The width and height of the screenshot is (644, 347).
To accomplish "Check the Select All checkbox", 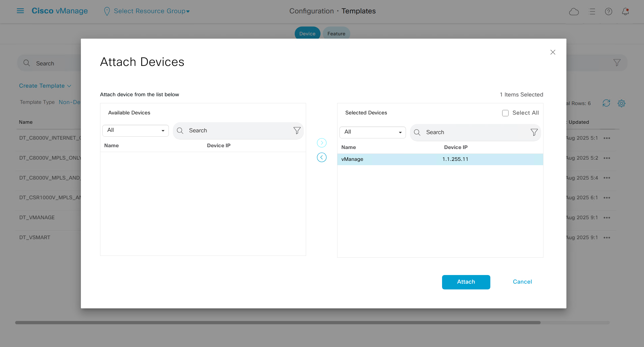I will [505, 113].
